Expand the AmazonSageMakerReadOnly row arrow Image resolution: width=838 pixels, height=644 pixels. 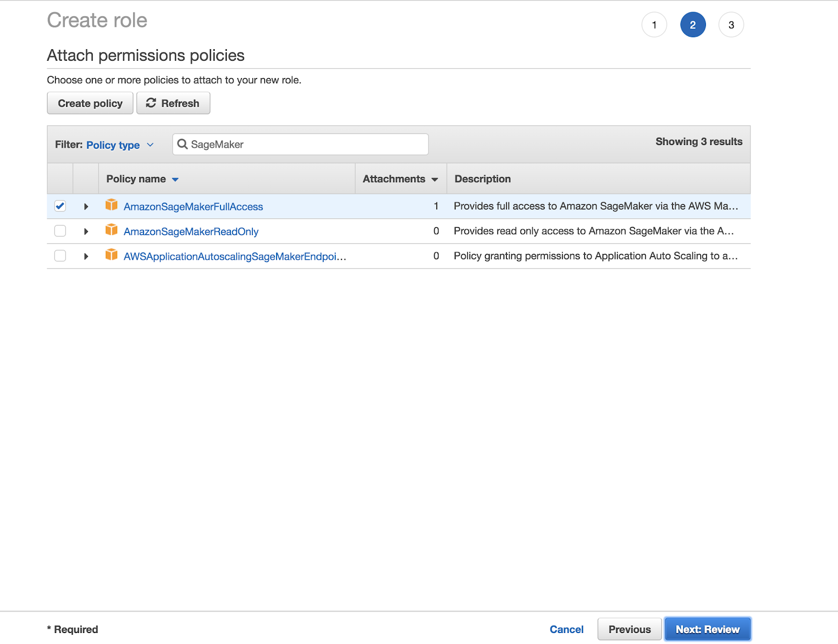[x=86, y=231]
